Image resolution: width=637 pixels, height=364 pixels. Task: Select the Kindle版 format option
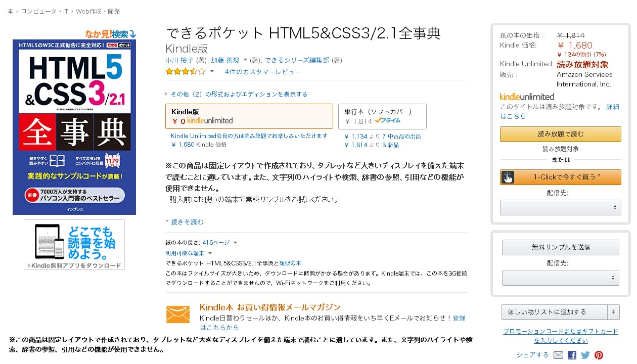(249, 116)
